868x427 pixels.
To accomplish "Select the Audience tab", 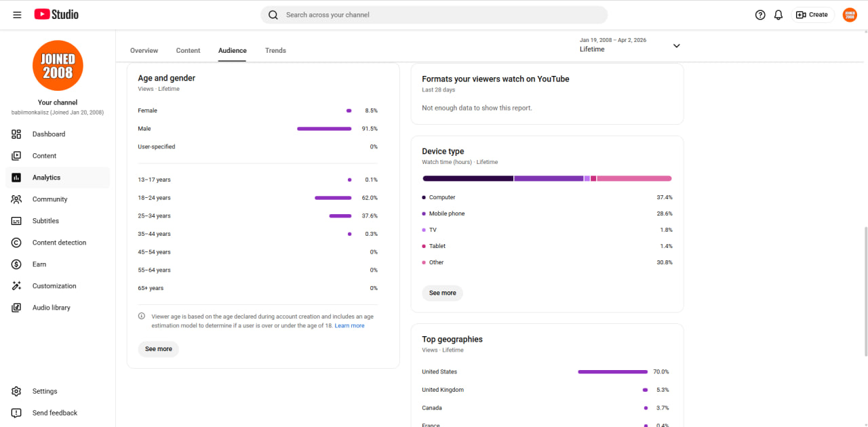I will 233,51.
